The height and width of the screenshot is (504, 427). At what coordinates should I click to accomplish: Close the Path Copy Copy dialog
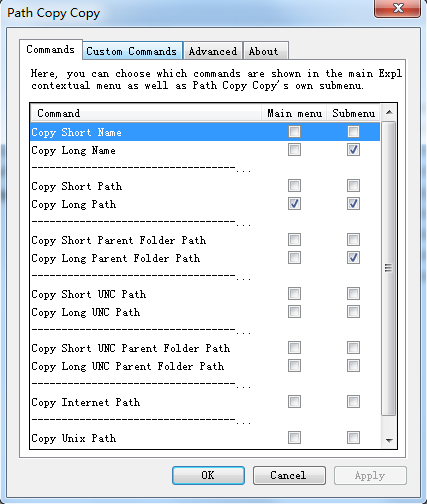[x=398, y=8]
